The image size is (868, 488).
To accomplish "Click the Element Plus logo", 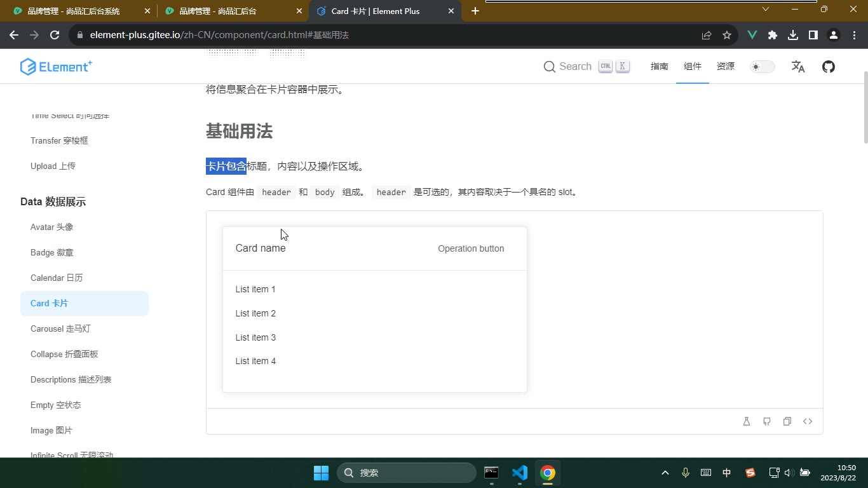I will (x=56, y=67).
